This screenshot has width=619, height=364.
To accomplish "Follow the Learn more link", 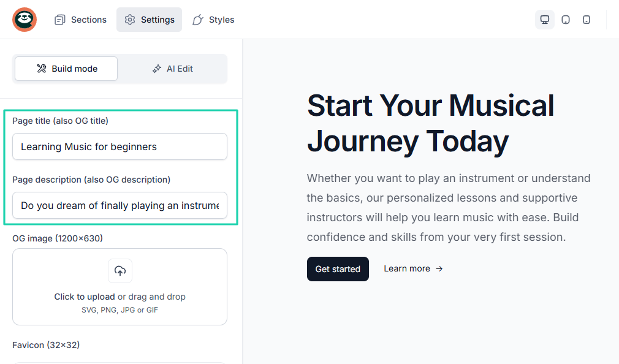I will point(413,268).
